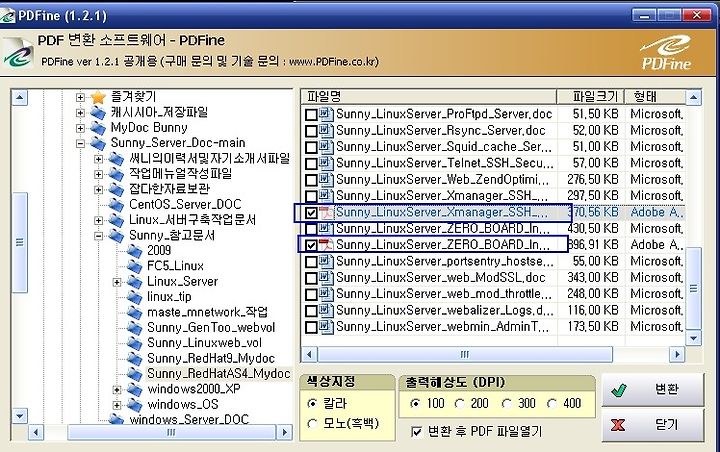
Task: Click the Word icon of ProFtpd_Server.doc
Action: (x=326, y=114)
